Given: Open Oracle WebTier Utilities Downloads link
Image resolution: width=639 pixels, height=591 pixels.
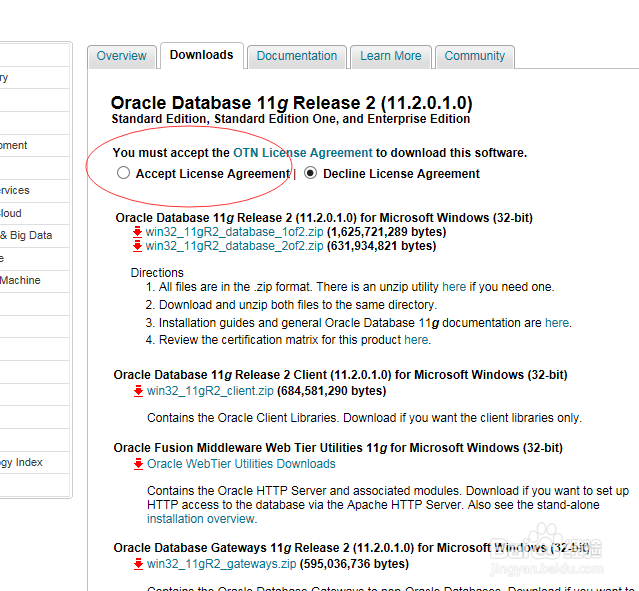Looking at the screenshot, I should pyautogui.click(x=241, y=464).
